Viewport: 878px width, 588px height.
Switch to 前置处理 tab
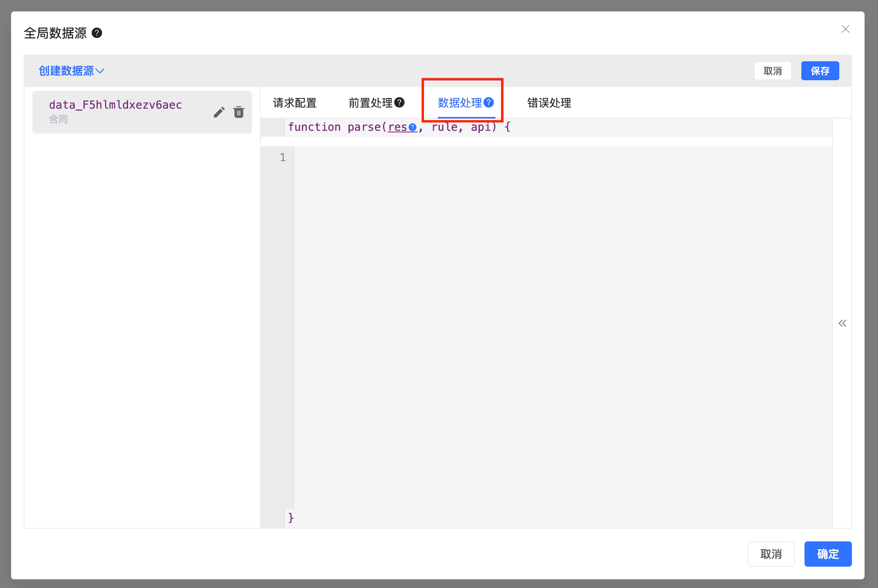(370, 103)
